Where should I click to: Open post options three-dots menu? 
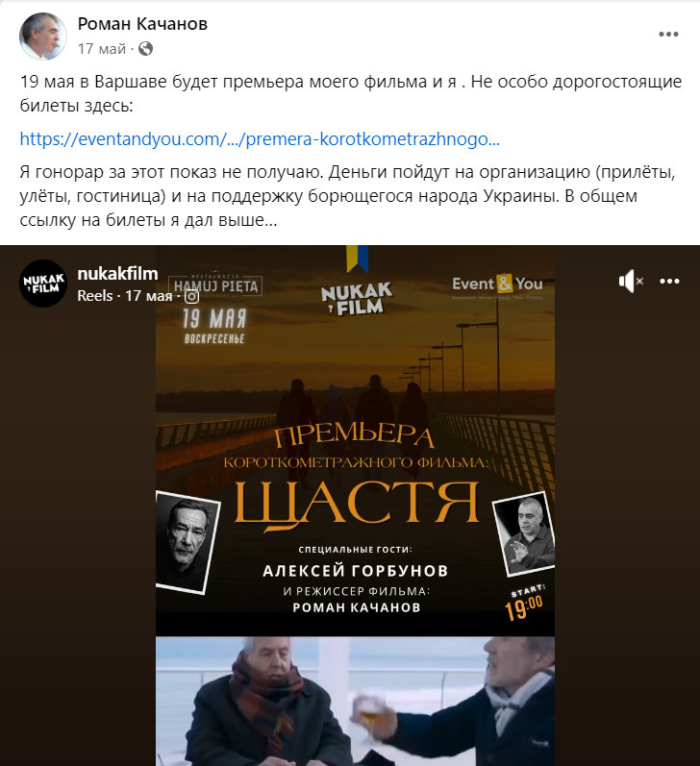click(668, 35)
